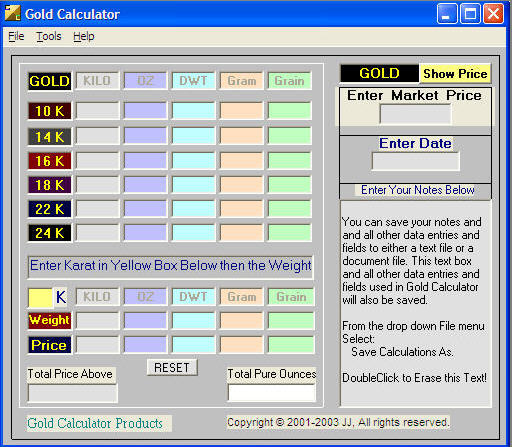Click the 10 K Gram field
This screenshot has width=512, height=447.
coord(241,111)
